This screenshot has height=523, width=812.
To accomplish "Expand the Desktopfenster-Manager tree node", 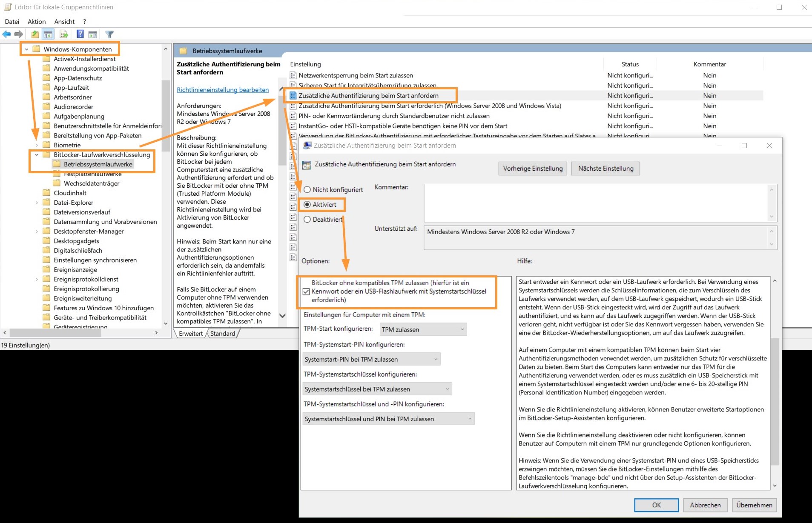I will (x=37, y=231).
